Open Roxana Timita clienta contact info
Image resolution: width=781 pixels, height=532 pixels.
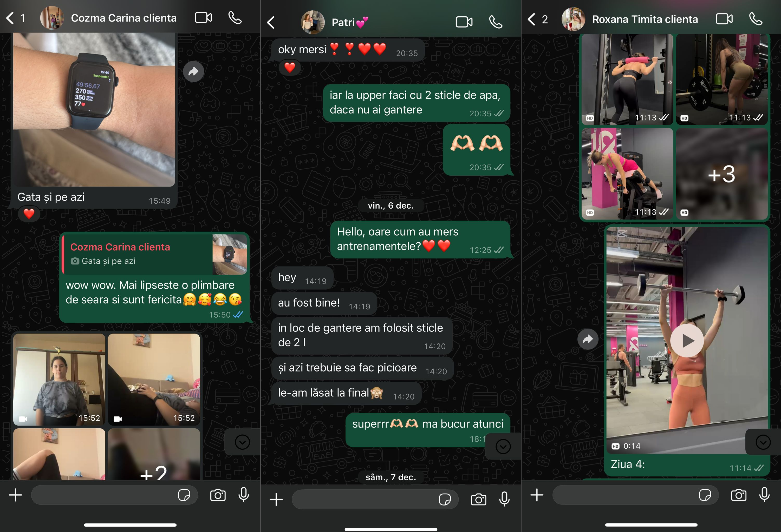tap(645, 19)
